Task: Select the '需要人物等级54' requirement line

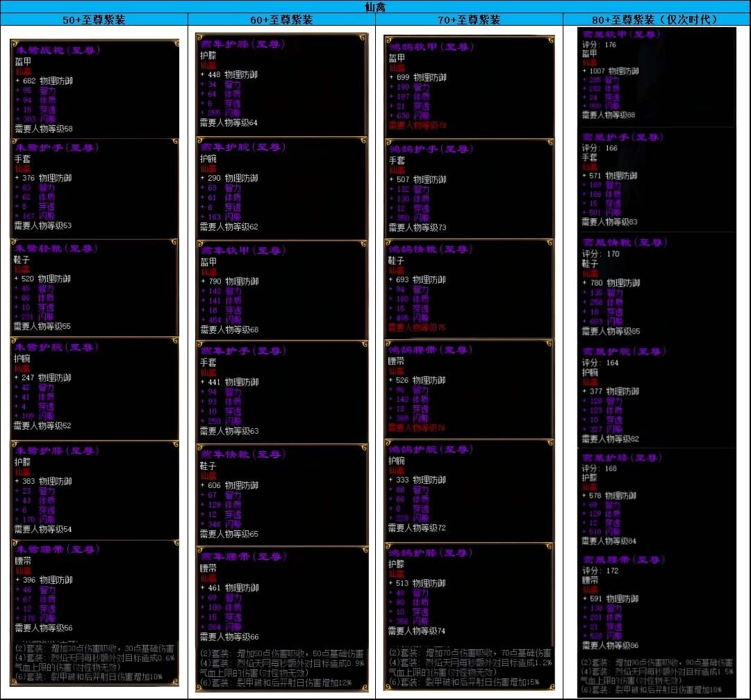Action: click(43, 529)
